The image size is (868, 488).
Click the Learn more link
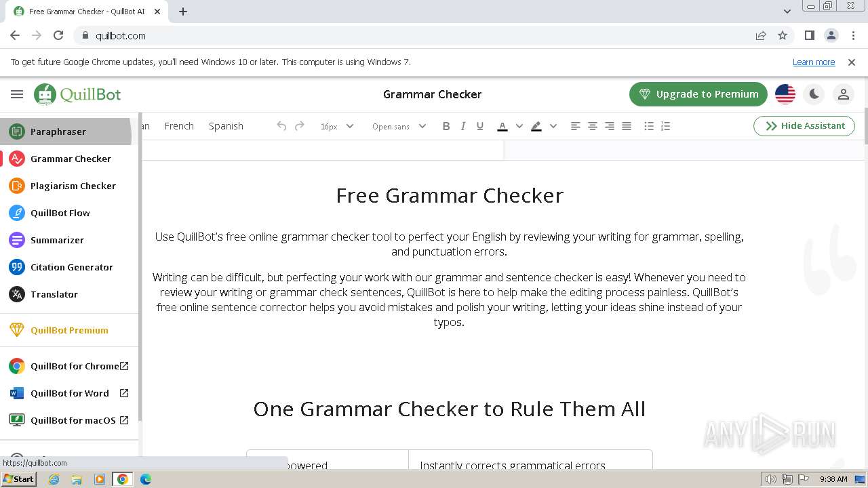(x=814, y=62)
